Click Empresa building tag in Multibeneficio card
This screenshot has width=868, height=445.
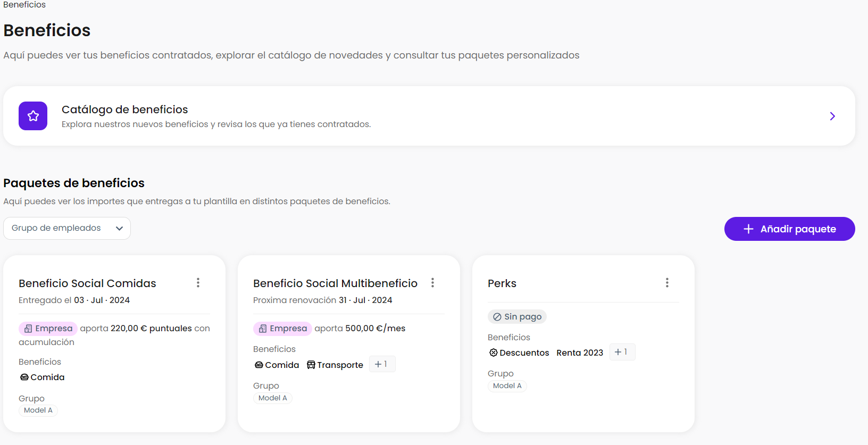click(x=282, y=329)
